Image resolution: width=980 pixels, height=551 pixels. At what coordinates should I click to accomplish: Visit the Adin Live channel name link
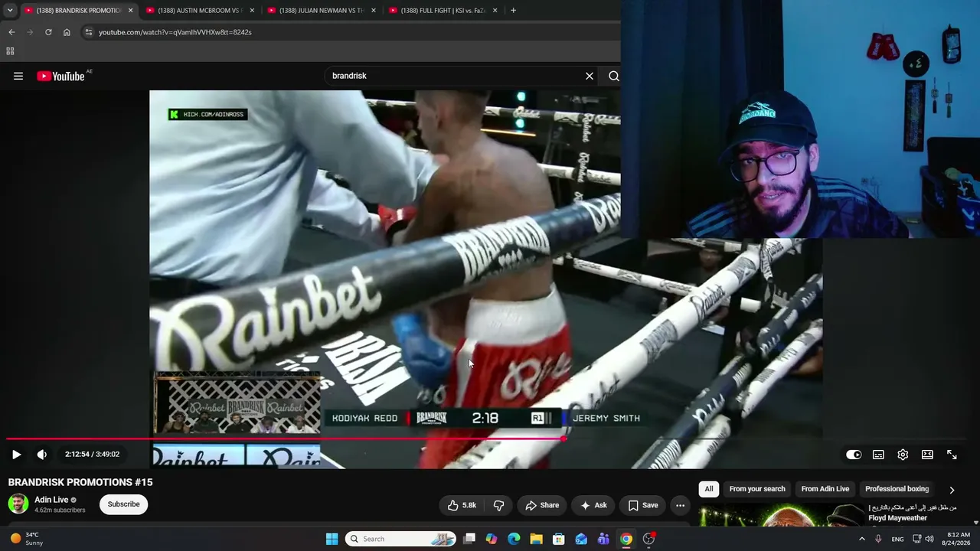pyautogui.click(x=51, y=500)
